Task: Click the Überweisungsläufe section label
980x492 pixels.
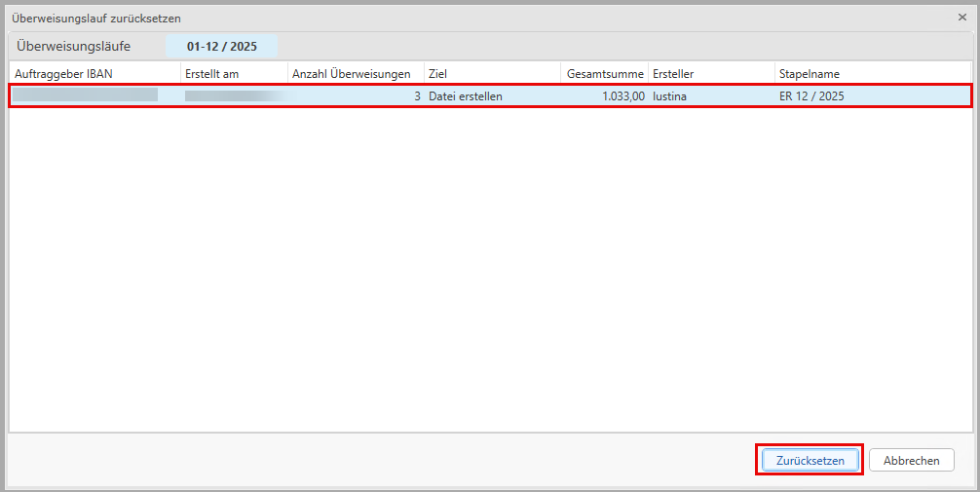Action: tap(73, 46)
